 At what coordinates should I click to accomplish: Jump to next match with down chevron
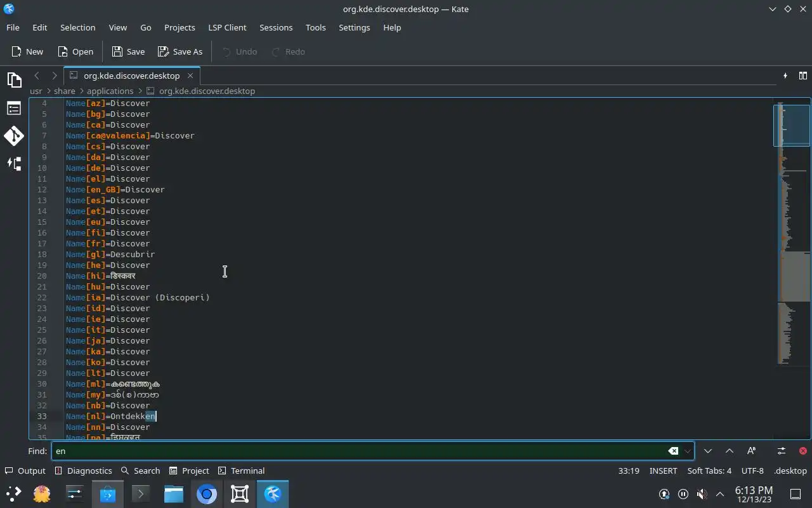pyautogui.click(x=708, y=451)
